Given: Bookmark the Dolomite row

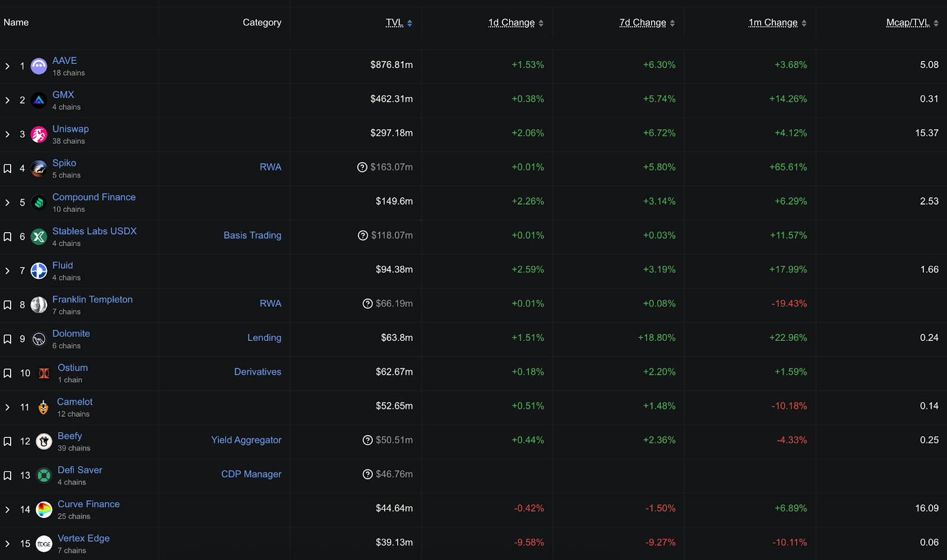Looking at the screenshot, I should pyautogui.click(x=8, y=339).
